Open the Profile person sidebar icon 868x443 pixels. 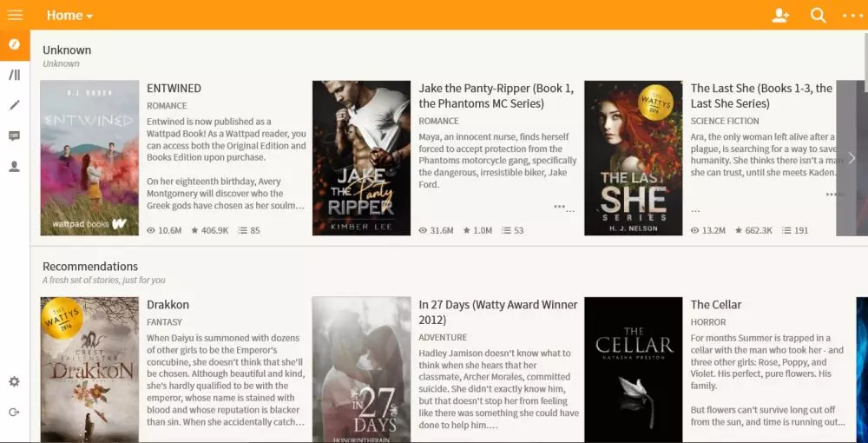15,166
